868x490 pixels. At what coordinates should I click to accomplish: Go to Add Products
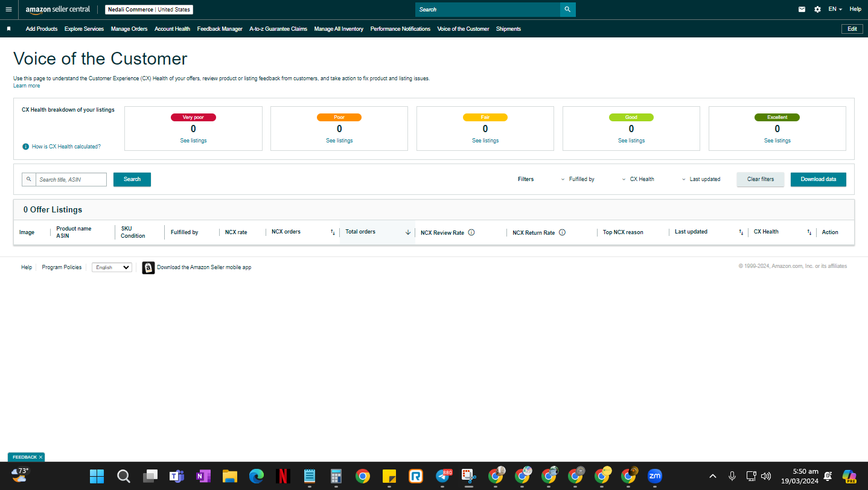click(x=42, y=29)
